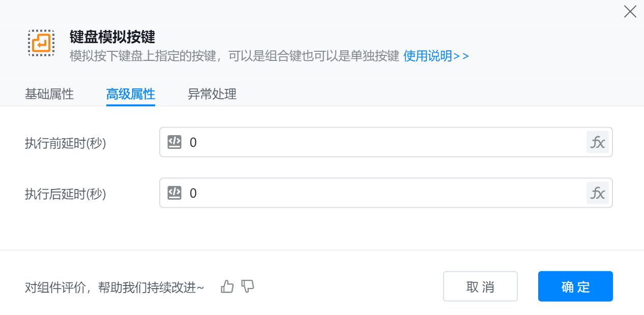This screenshot has height=315, width=644.
Task: Click the keyboard simulate key component icon
Action: click(x=41, y=43)
